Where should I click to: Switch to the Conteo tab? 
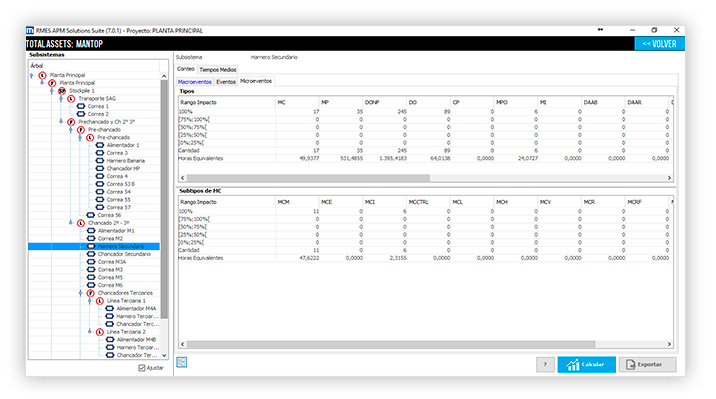[186, 69]
